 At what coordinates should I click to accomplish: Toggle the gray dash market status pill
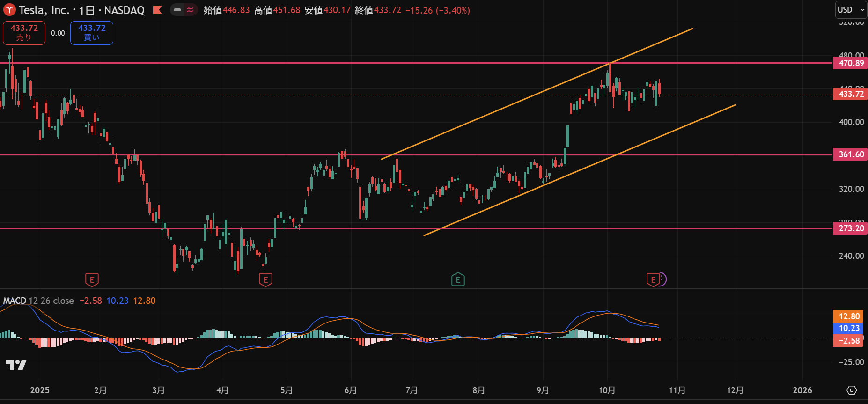(177, 10)
